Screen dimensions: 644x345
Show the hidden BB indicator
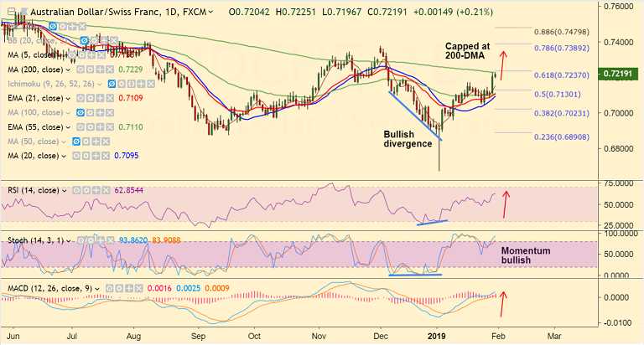click(84, 40)
